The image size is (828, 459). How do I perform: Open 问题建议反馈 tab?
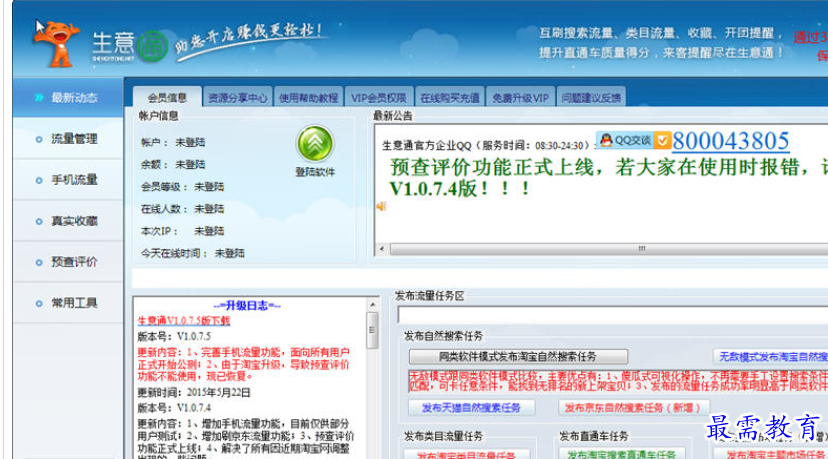[591, 98]
